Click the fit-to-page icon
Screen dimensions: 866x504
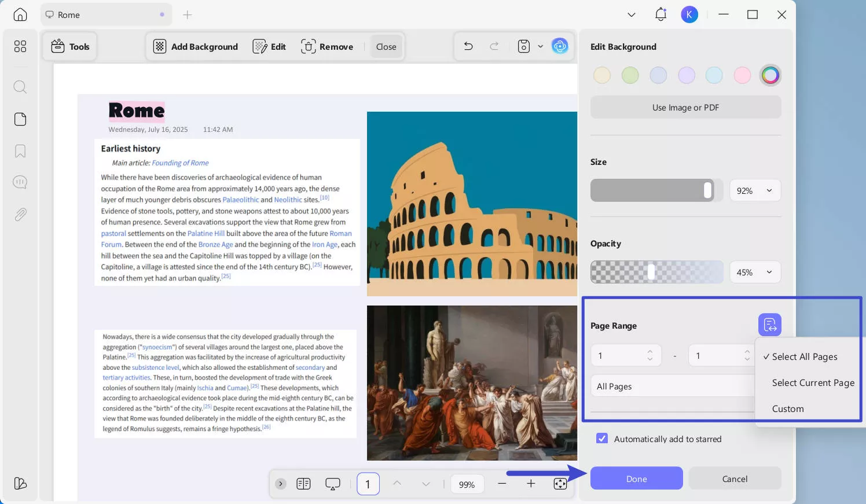coord(560,484)
